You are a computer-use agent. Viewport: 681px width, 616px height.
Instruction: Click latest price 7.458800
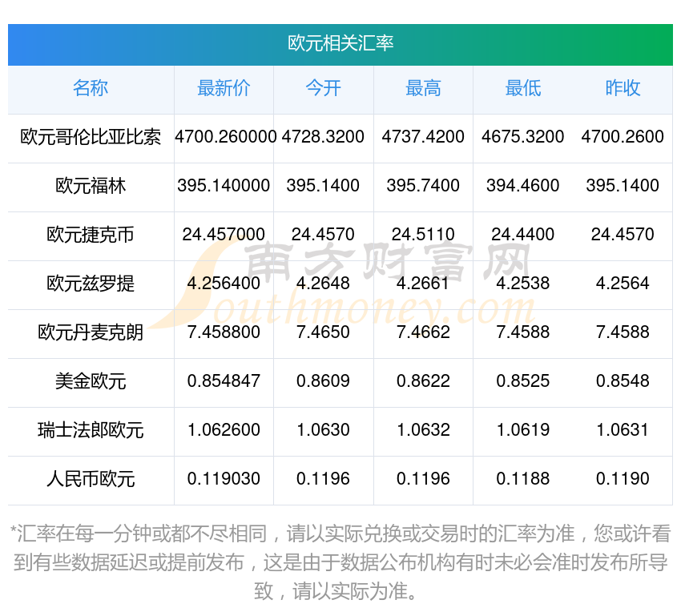[224, 332]
